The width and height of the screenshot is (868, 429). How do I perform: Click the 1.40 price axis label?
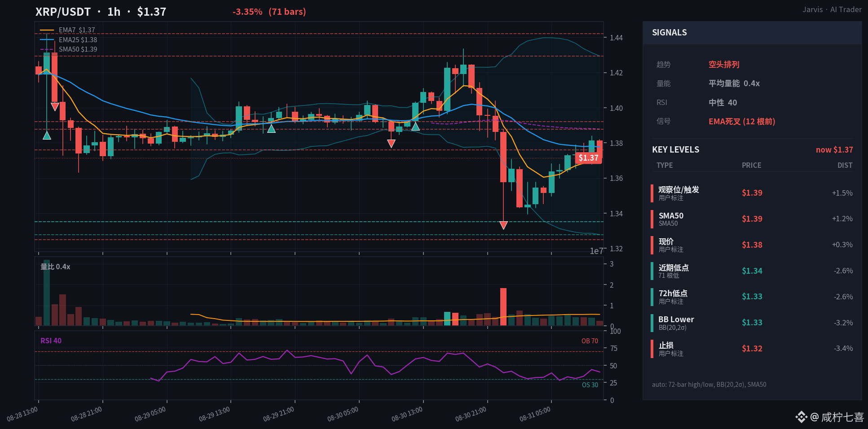616,108
